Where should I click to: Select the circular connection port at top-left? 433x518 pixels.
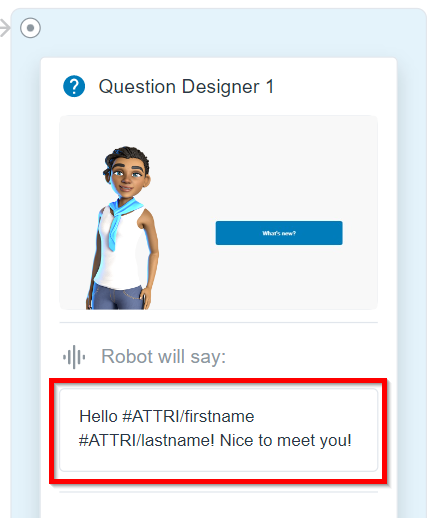[x=30, y=28]
